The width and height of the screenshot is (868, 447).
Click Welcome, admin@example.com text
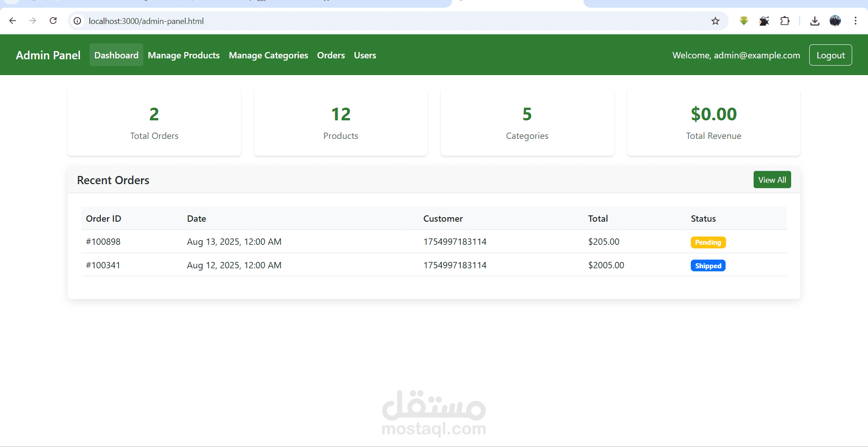point(736,55)
